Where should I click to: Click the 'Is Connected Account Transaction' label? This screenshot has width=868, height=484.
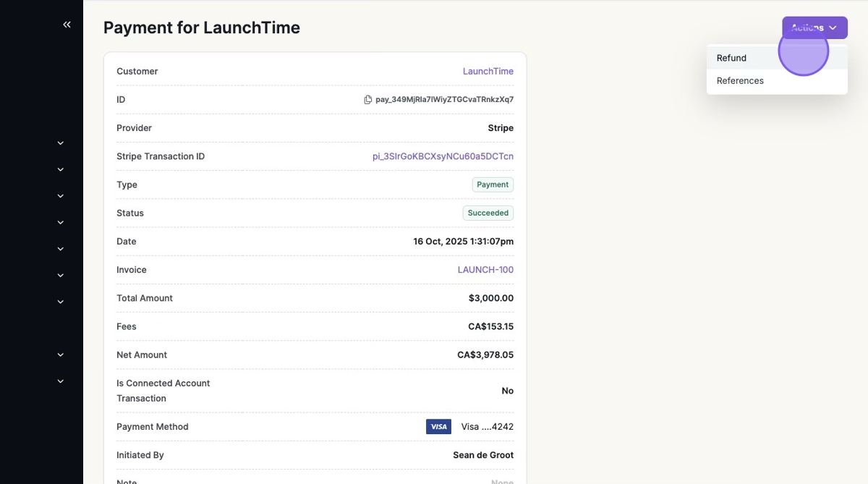(163, 391)
